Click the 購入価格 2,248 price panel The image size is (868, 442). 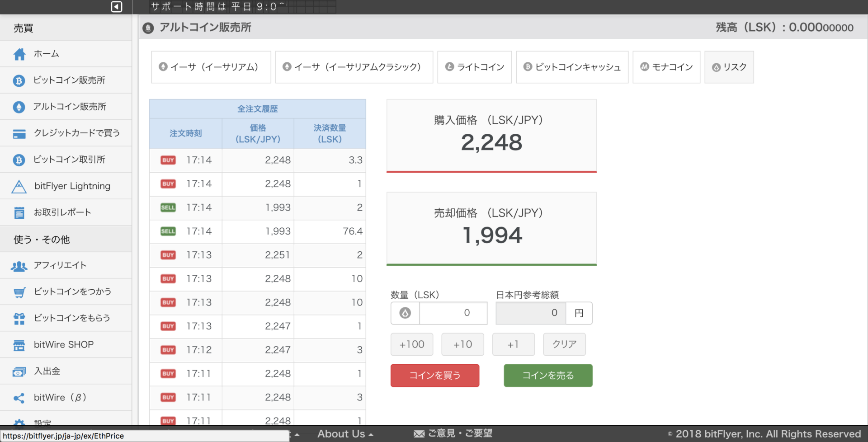coord(491,136)
